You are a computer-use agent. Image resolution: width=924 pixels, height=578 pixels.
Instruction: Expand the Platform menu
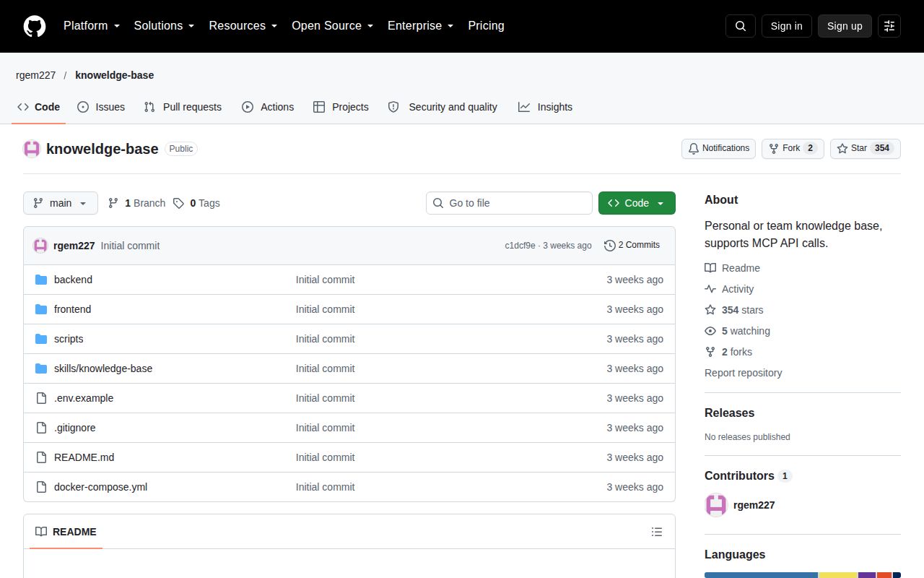[92, 26]
